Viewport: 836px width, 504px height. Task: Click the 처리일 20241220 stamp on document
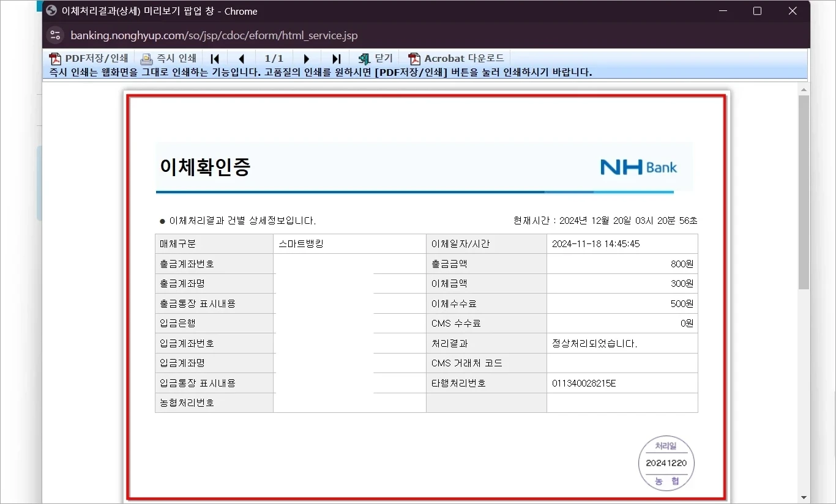tap(666, 463)
